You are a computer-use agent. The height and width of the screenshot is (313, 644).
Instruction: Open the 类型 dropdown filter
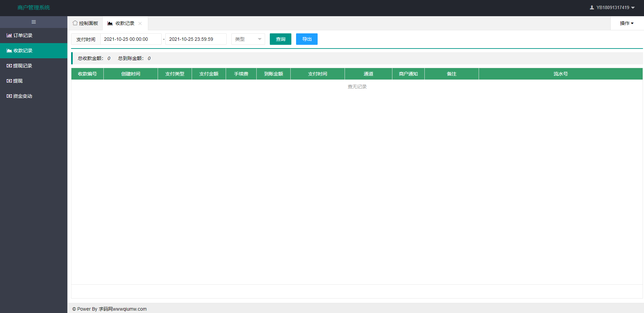[248, 39]
